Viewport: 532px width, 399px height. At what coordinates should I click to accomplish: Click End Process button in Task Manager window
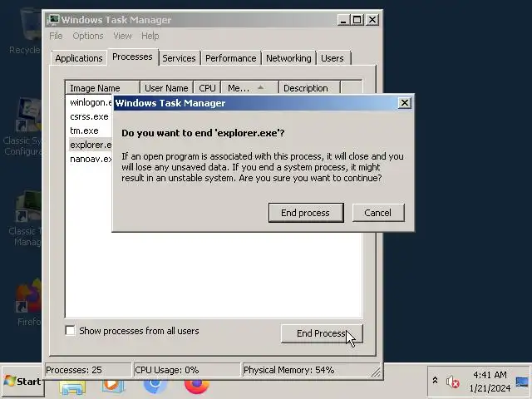322,333
